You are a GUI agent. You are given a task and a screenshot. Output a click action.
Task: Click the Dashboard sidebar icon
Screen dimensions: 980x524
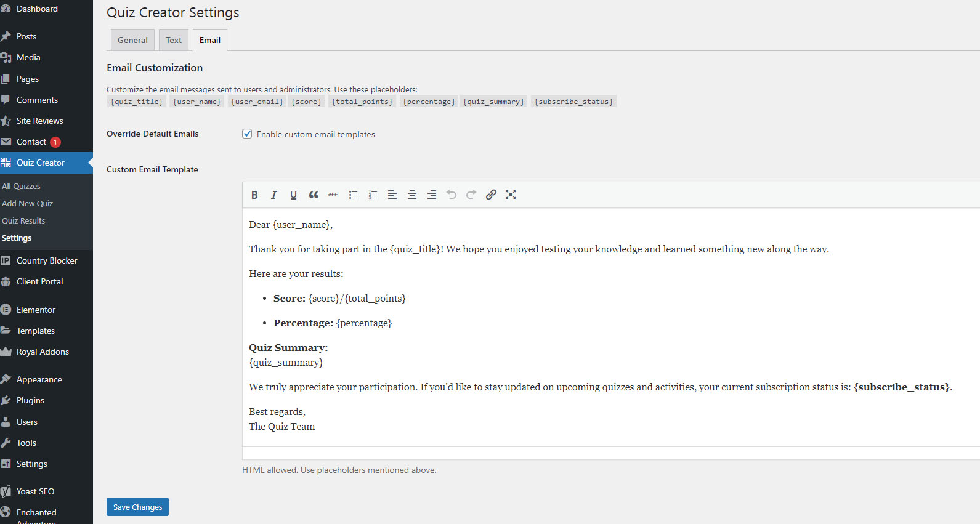tap(6, 9)
